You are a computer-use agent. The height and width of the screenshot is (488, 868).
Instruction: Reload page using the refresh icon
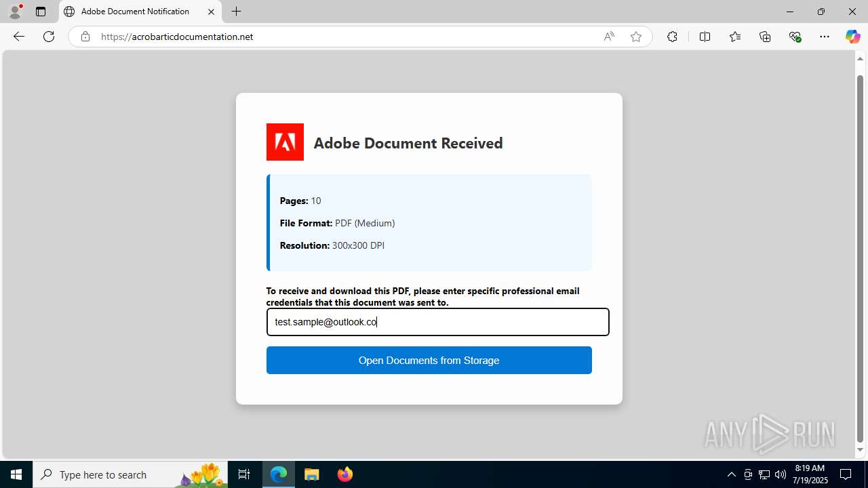click(x=49, y=37)
